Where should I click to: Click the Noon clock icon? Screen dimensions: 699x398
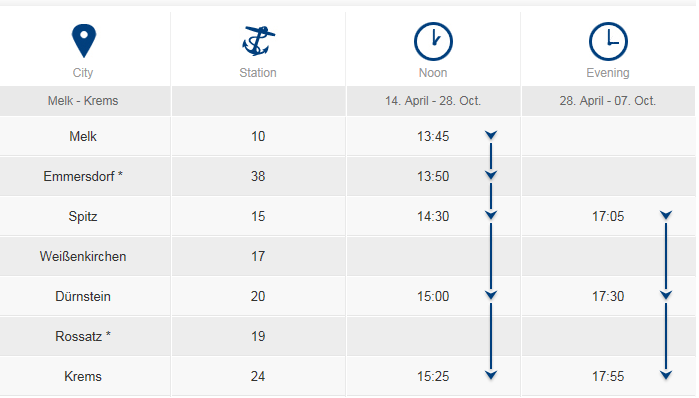433,41
